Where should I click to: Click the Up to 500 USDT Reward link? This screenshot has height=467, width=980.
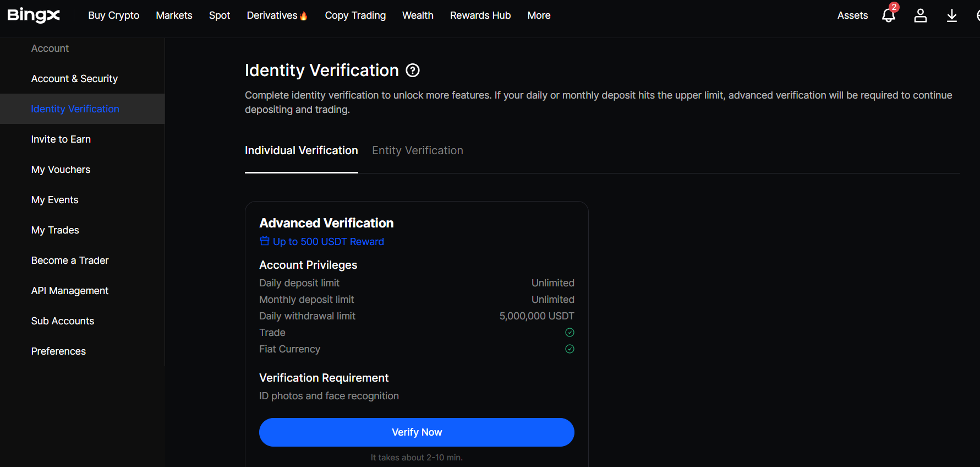(329, 242)
